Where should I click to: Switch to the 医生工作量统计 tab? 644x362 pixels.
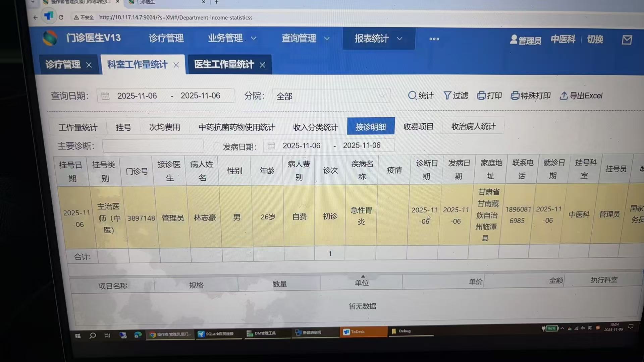click(224, 64)
